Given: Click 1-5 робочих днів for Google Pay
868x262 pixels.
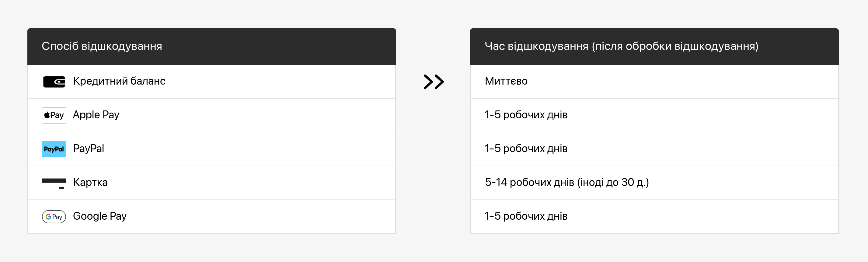Looking at the screenshot, I should pyautogui.click(x=526, y=216).
